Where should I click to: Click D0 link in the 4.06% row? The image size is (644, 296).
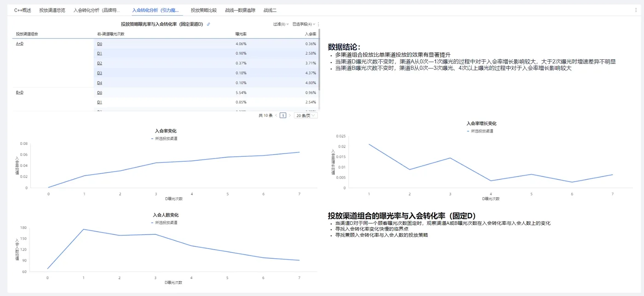tap(99, 44)
